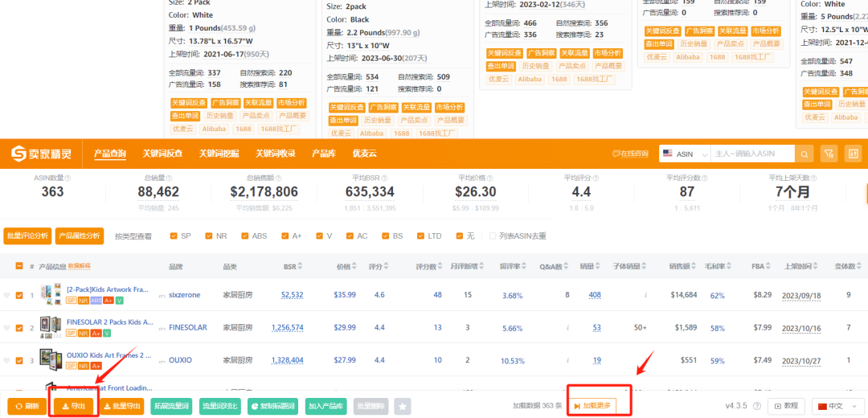Click the FINESOLAR brand link
The height and width of the screenshot is (418, 868).
coord(187,328)
